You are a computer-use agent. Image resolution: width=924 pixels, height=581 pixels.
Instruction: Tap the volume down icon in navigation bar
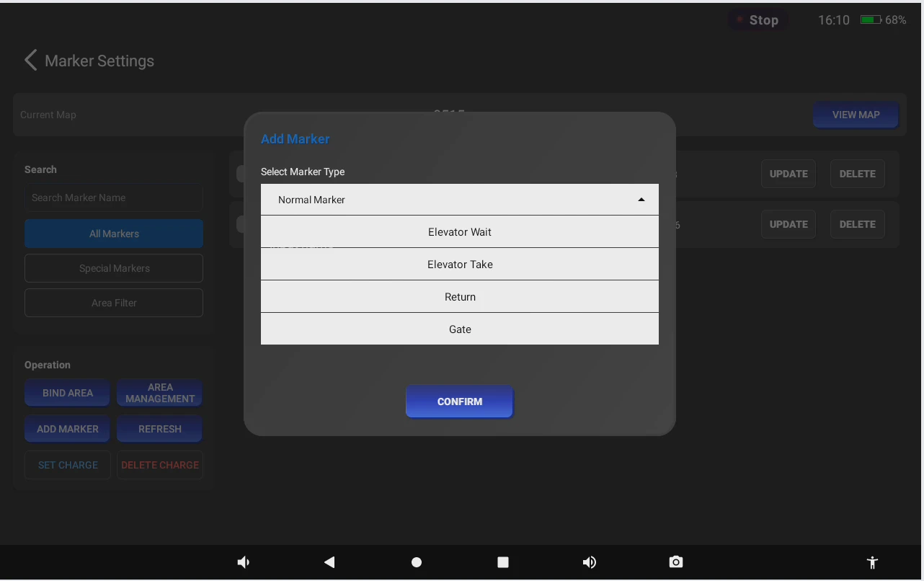[244, 562]
